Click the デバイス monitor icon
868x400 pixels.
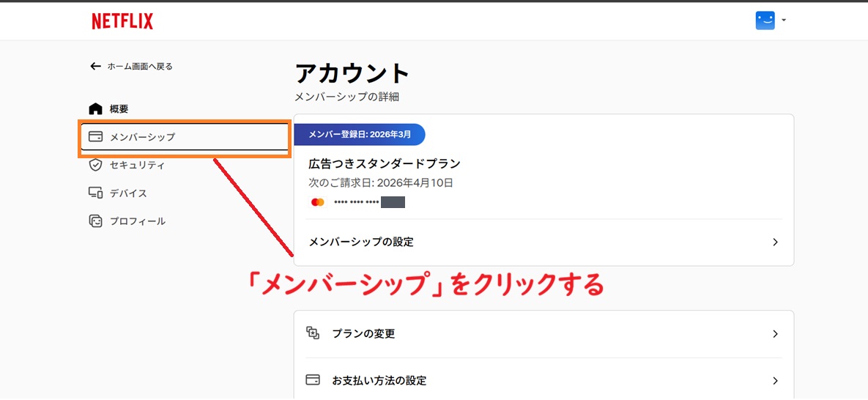pyautogui.click(x=96, y=193)
